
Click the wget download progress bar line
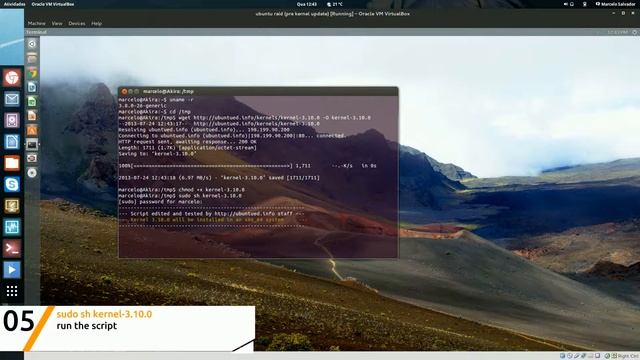pyautogui.click(x=247, y=166)
